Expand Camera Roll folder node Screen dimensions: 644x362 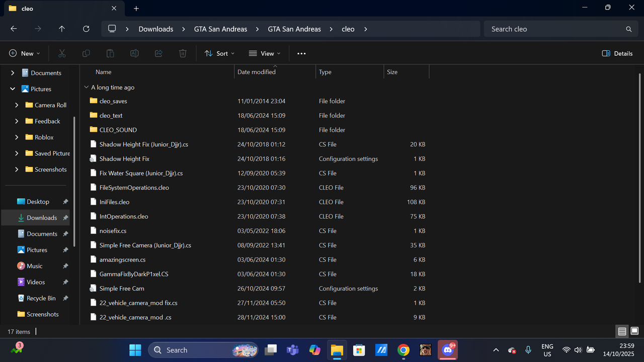point(17,105)
